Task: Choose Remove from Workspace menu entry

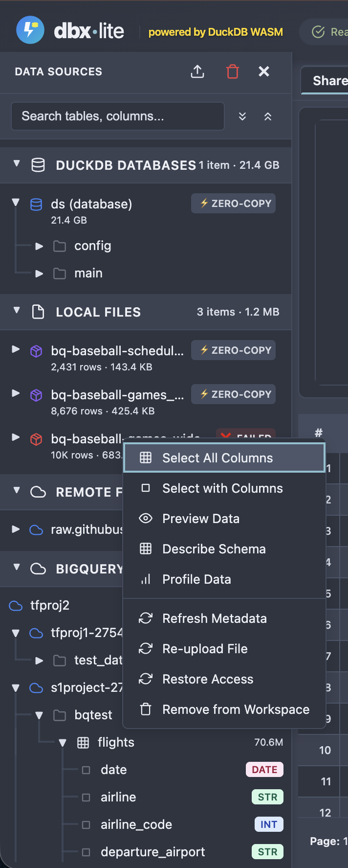Action: click(224, 709)
